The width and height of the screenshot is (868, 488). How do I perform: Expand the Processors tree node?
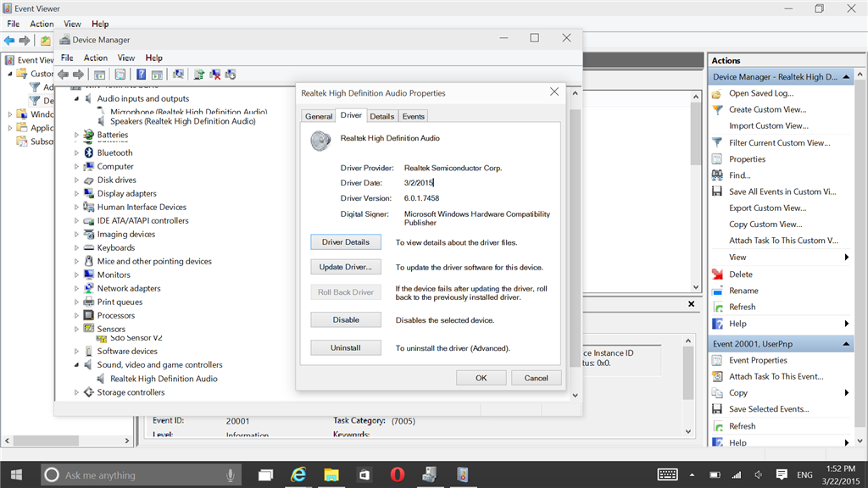pos(76,315)
